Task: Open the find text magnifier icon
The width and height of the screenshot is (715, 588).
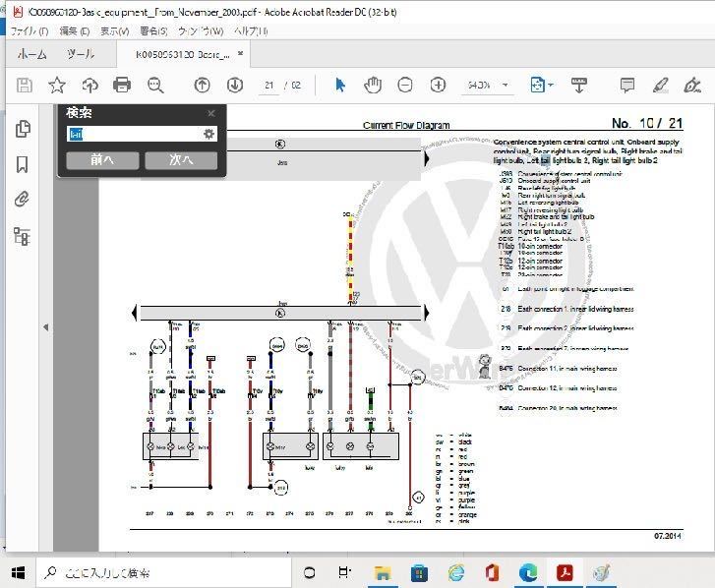Action: (155, 86)
